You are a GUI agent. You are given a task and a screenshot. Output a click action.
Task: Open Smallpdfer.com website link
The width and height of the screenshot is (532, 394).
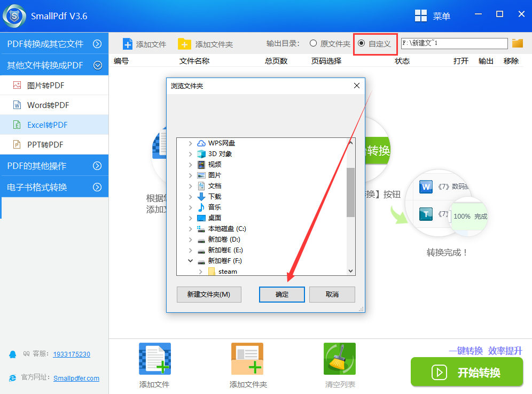point(76,378)
